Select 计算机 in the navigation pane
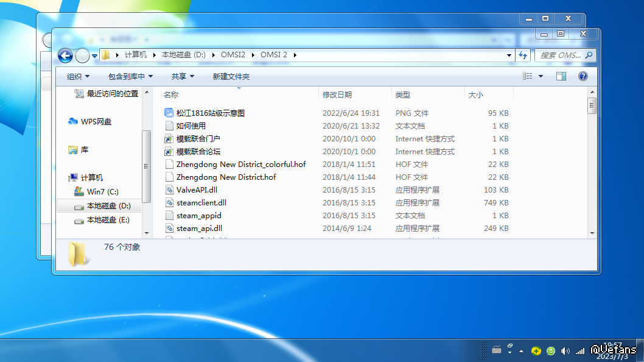644x362 pixels. 85,177
